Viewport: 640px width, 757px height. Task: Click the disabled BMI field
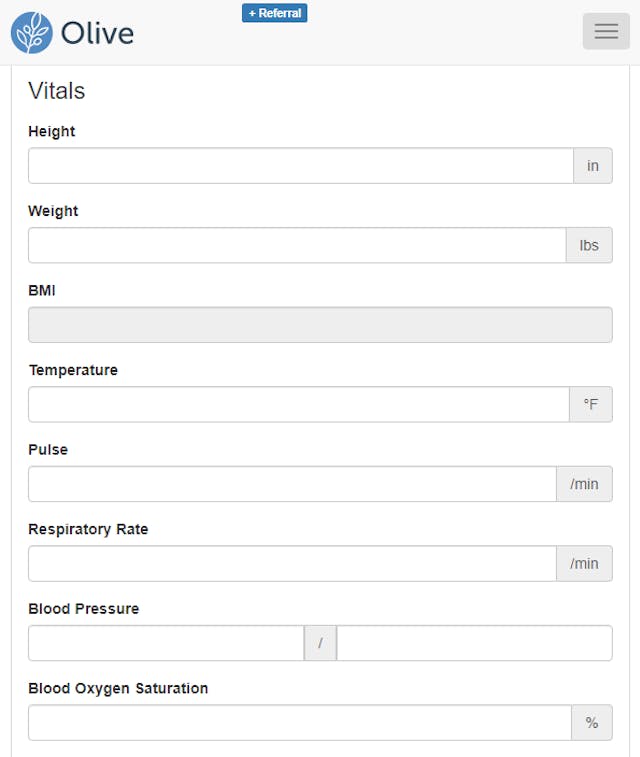(320, 325)
